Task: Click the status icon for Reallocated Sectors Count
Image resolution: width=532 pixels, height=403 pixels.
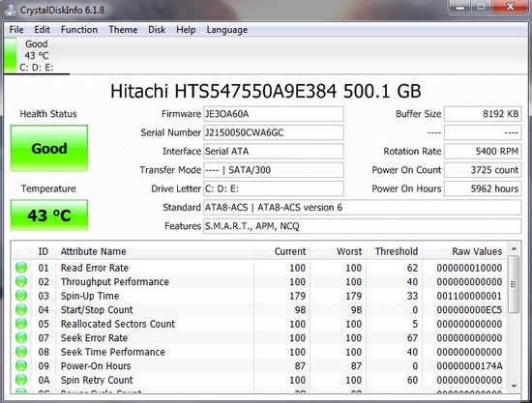Action: (x=21, y=324)
